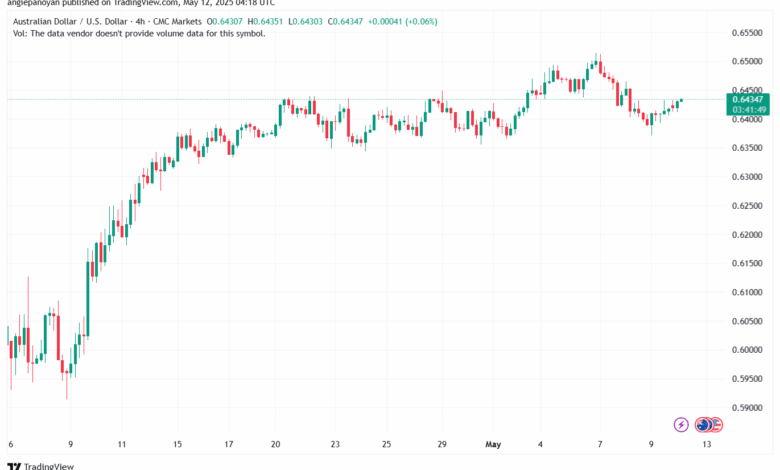Click the purple lightning bolt event icon
The width and height of the screenshot is (780, 470).
(x=681, y=425)
